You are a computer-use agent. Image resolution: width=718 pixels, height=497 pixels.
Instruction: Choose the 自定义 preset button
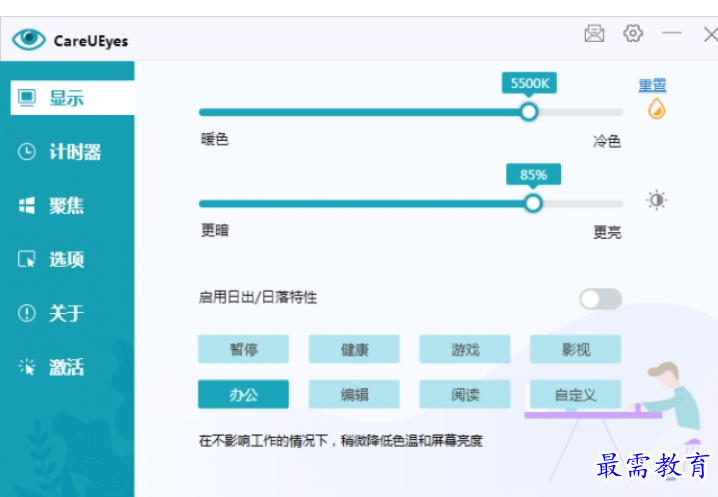pos(576,394)
